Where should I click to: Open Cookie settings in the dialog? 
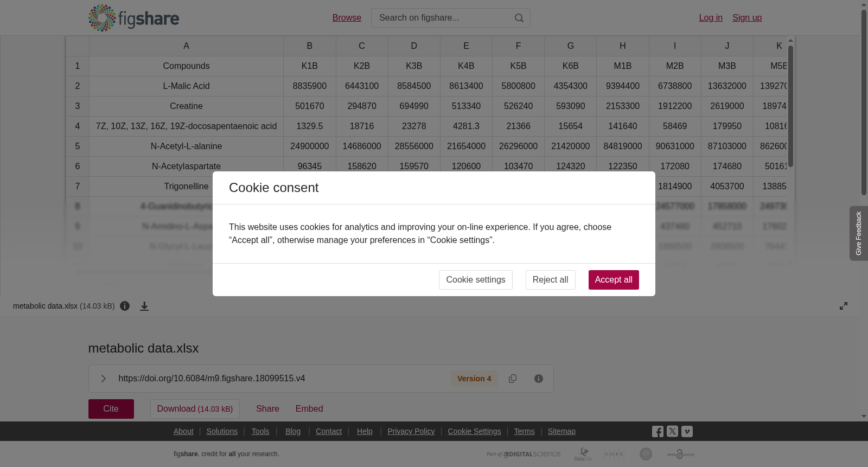(x=476, y=280)
